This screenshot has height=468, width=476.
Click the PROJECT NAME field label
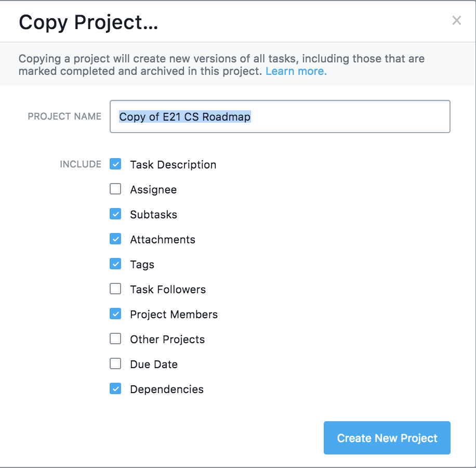point(64,116)
